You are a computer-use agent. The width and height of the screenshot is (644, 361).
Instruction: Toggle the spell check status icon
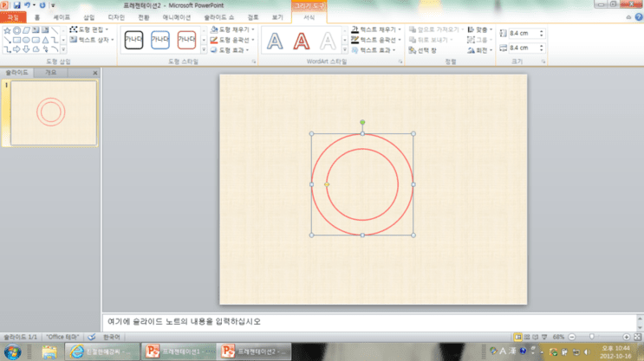point(92,337)
